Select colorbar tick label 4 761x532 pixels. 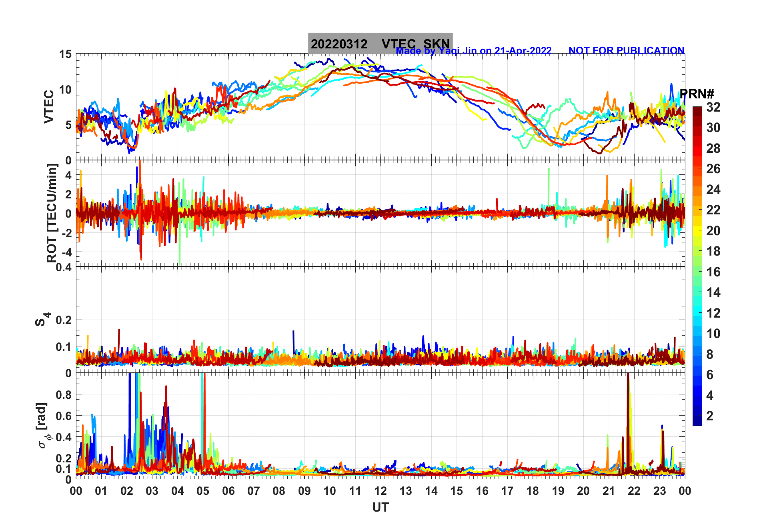[x=710, y=396]
